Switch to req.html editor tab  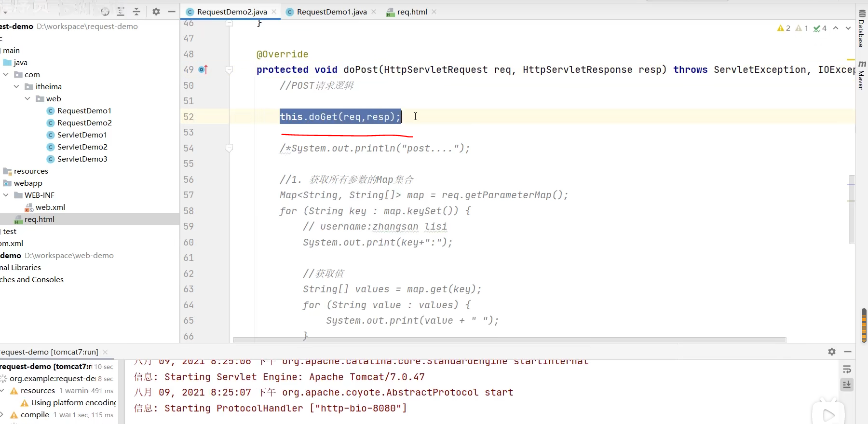(412, 12)
